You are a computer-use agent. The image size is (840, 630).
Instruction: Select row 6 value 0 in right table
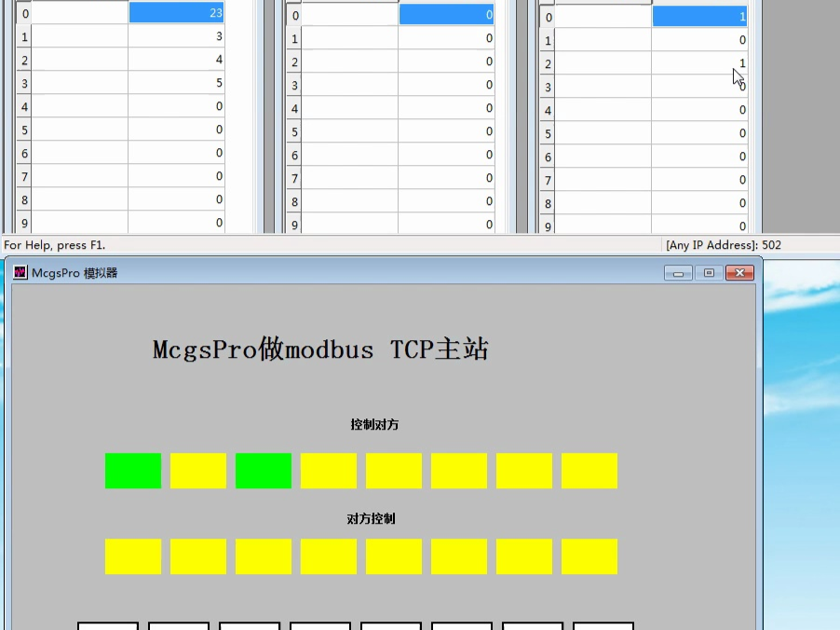click(x=699, y=157)
